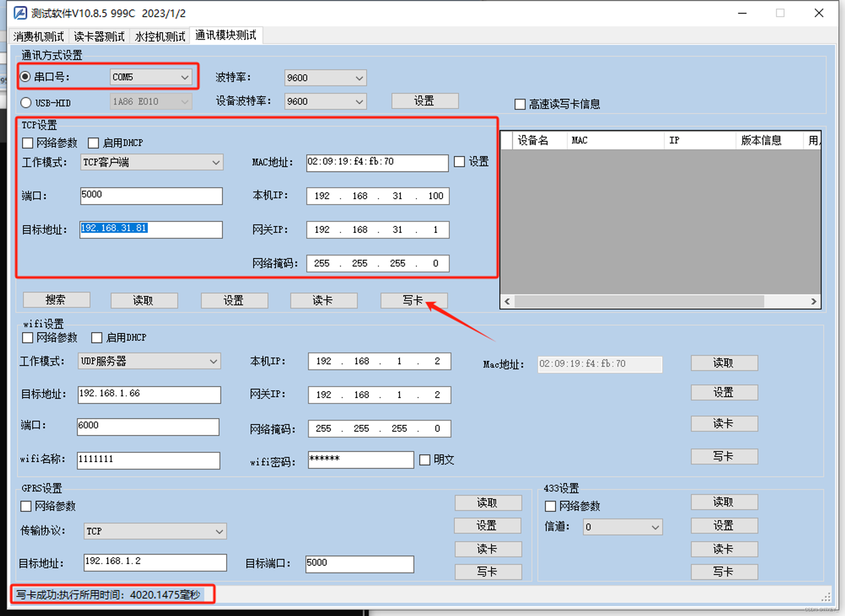This screenshot has width=845, height=616.
Task: Click wifi 目标地址 field 192.168.1.66
Action: point(149,395)
